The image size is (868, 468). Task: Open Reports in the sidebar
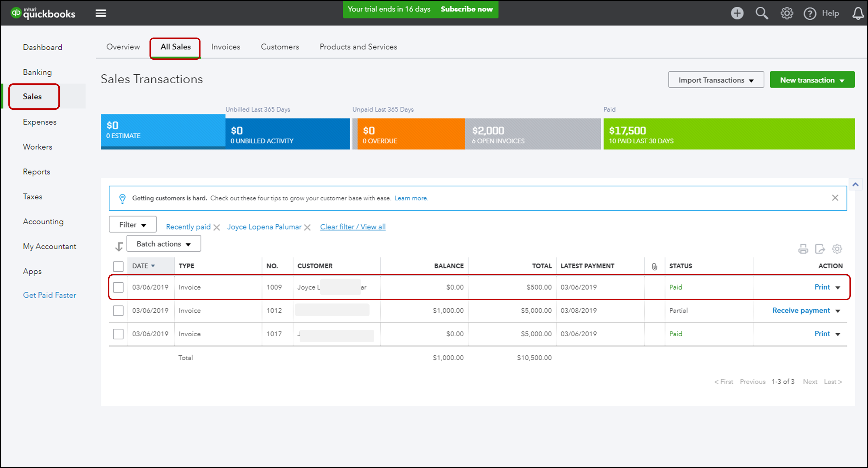pyautogui.click(x=36, y=172)
